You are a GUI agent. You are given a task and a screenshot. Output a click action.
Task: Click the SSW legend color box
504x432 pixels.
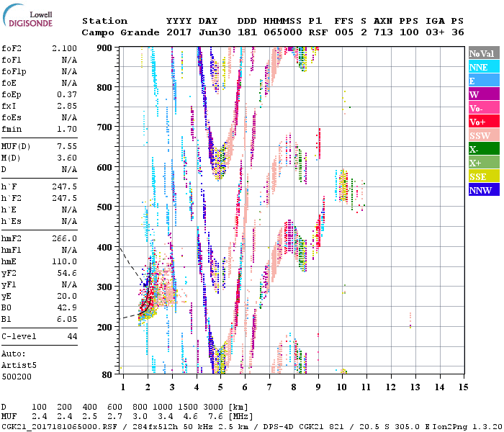483,135
